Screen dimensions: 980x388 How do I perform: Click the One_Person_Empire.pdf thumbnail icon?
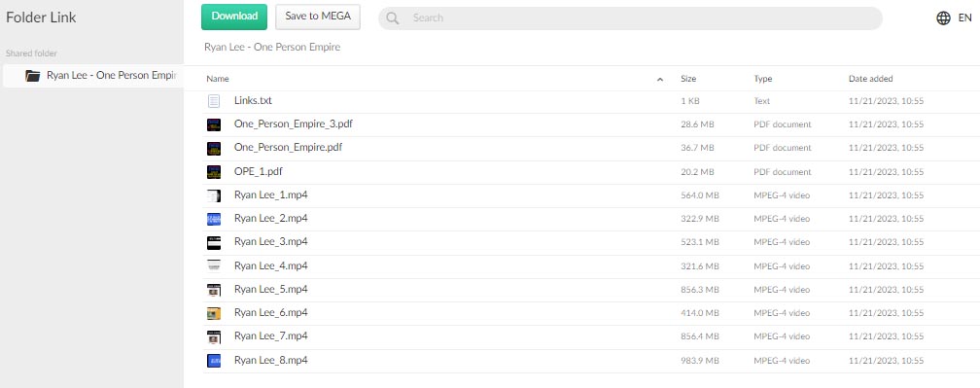point(214,148)
